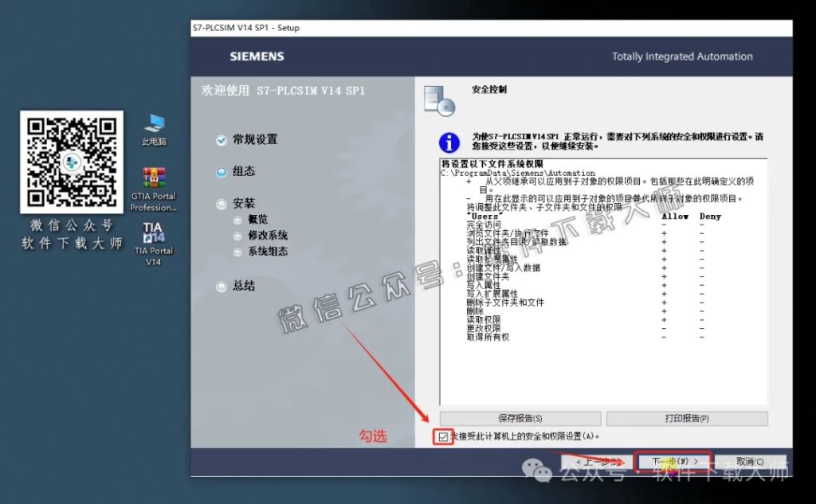Click the 取消(C) Cancel button

pos(749,461)
